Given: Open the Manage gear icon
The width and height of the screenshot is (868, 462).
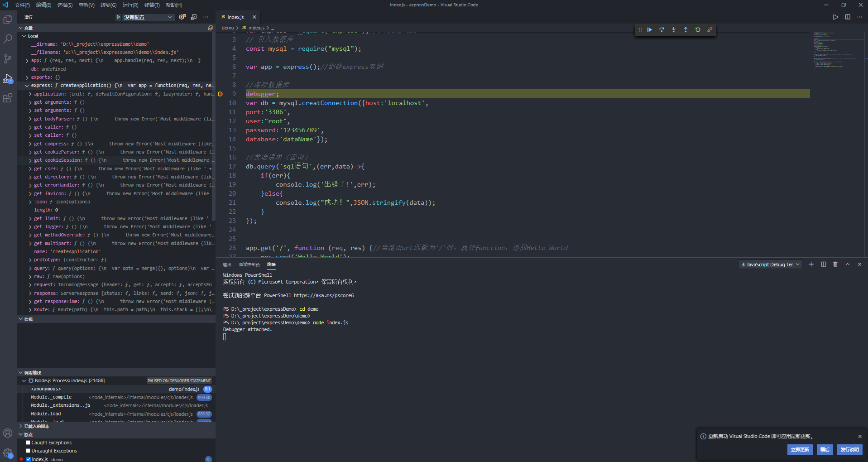Looking at the screenshot, I should [x=8, y=452].
